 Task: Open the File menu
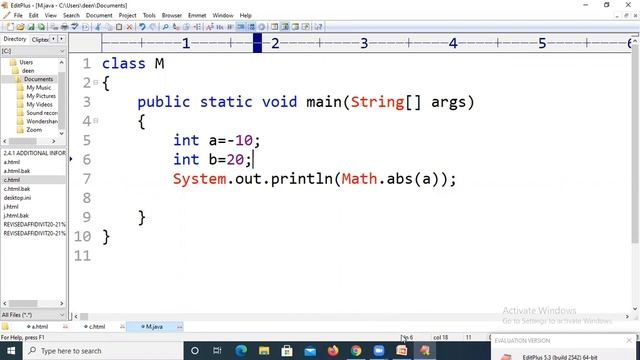pos(18,16)
